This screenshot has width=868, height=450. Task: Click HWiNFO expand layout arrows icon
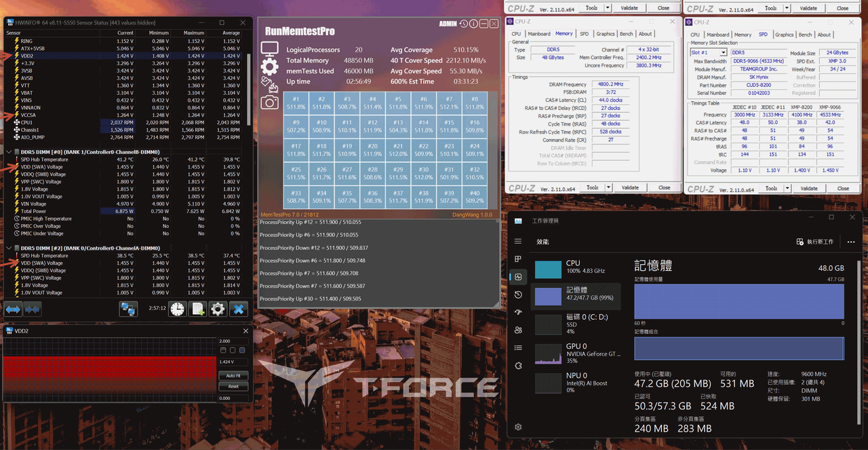pyautogui.click(x=14, y=310)
